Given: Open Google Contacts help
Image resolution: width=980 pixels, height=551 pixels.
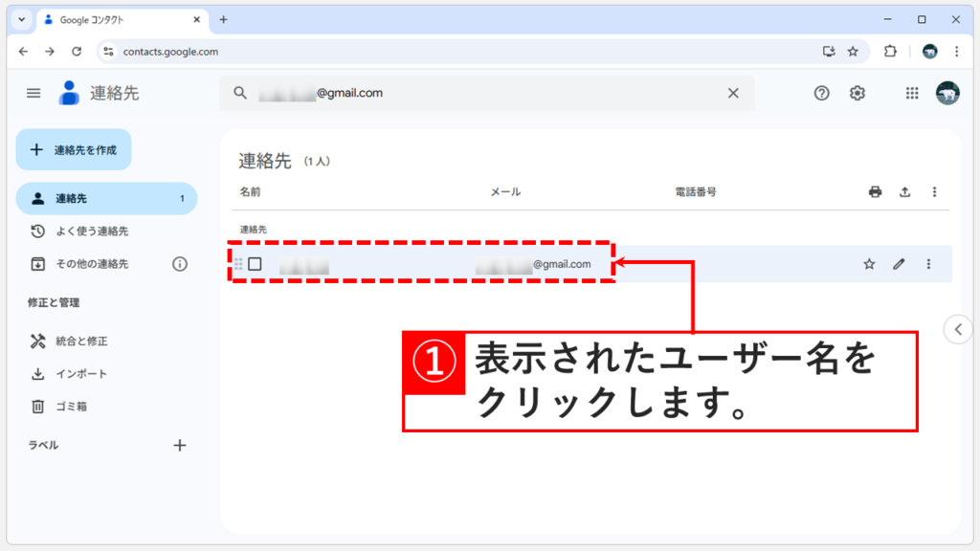Looking at the screenshot, I should 821,93.
